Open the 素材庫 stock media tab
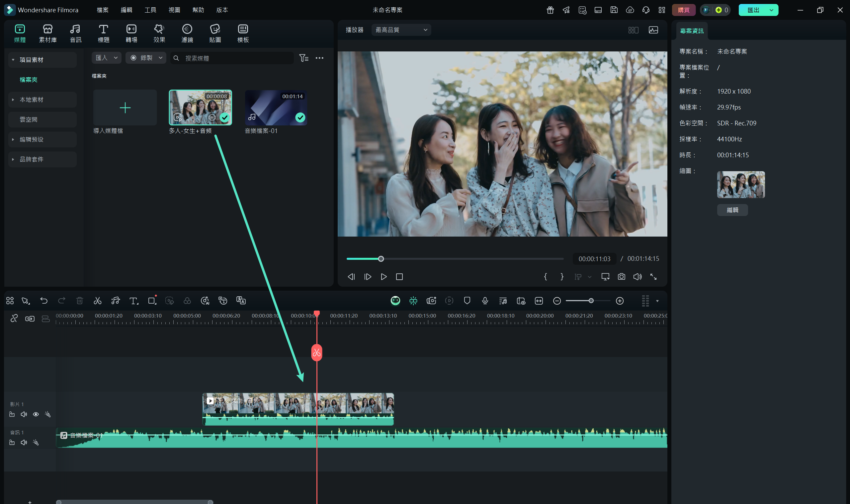850x504 pixels. (47, 33)
